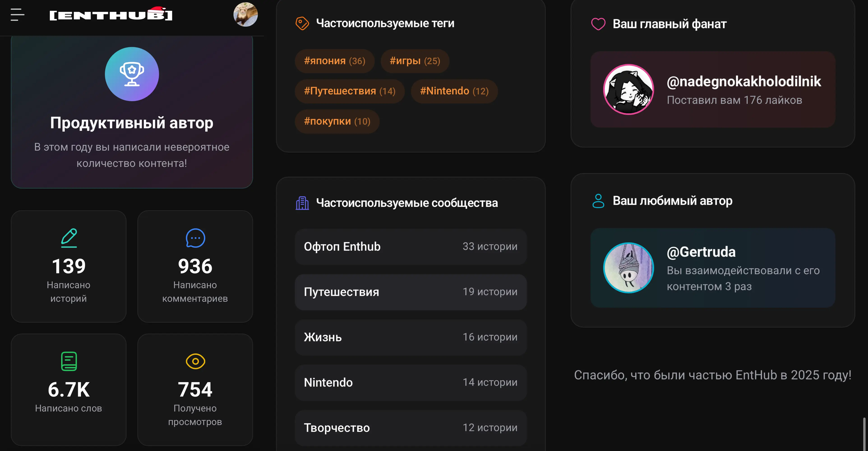Click the trophy achievement icon
Image resolution: width=868 pixels, height=451 pixels.
pyautogui.click(x=132, y=74)
